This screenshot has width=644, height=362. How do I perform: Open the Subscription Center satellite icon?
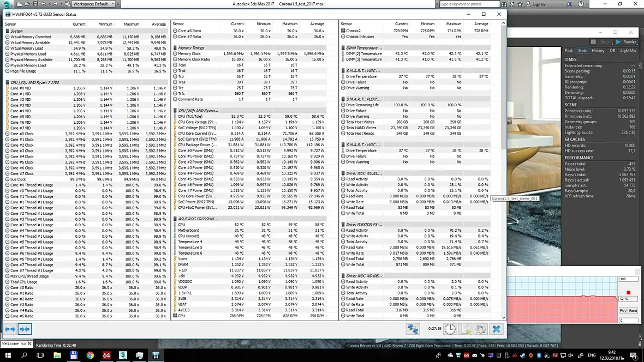click(512, 4)
